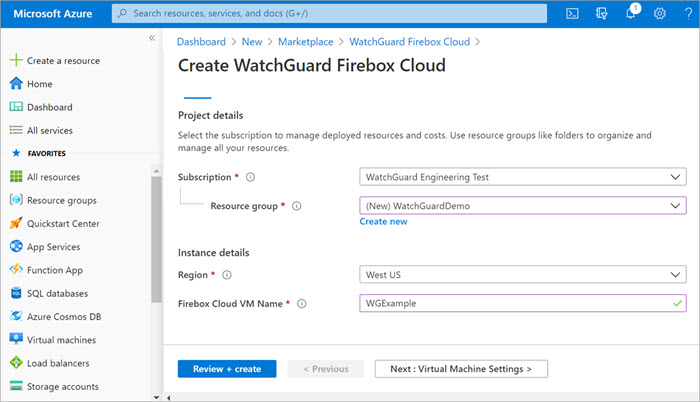Select Virtual machines in sidebar
The width and height of the screenshot is (700, 402).
tap(60, 340)
